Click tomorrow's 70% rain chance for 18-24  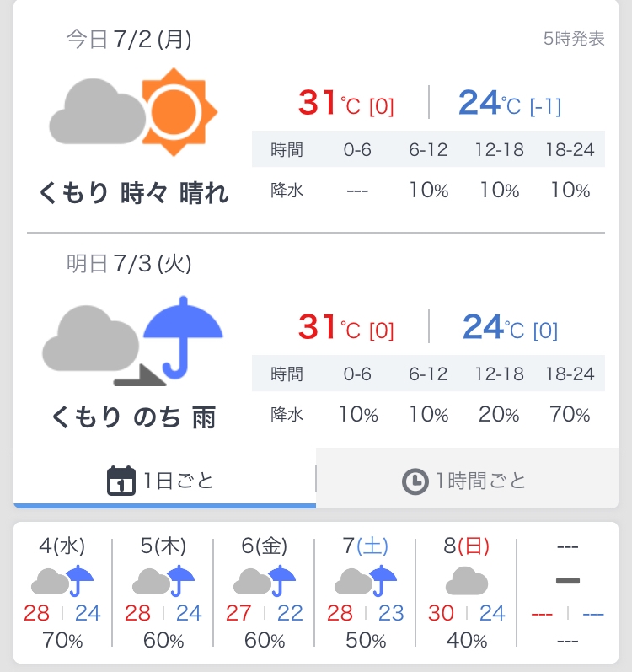pos(570,414)
